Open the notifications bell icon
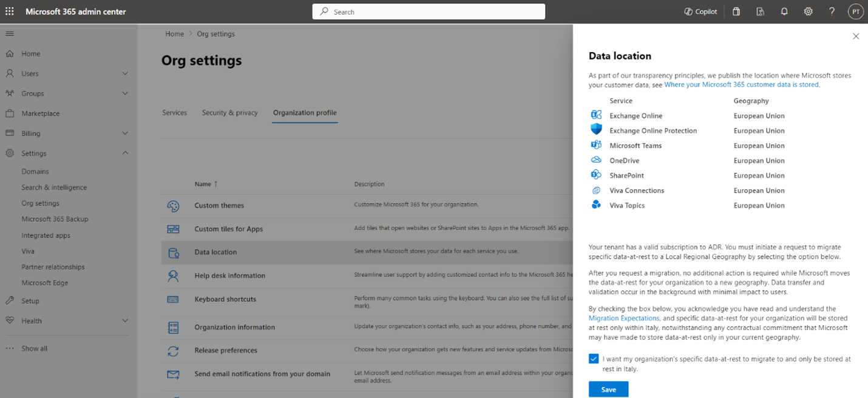 tap(784, 12)
